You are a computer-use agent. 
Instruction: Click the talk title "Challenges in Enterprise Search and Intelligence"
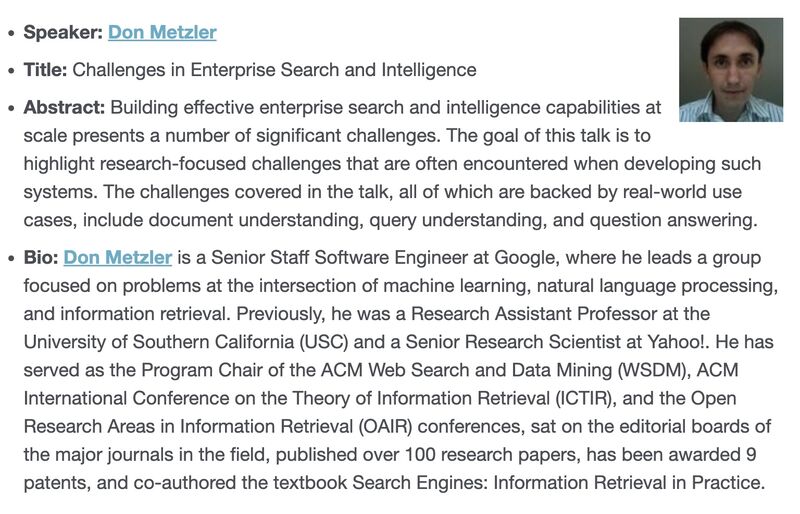275,70
